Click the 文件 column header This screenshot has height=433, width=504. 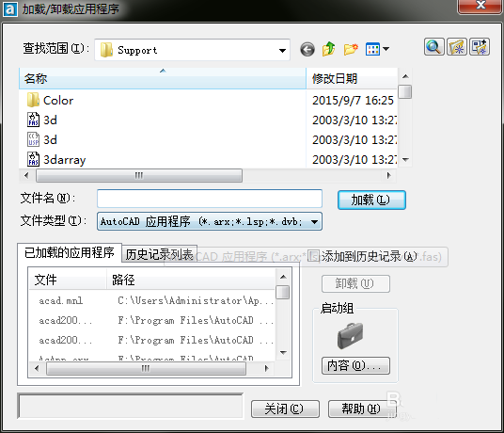click(68, 280)
